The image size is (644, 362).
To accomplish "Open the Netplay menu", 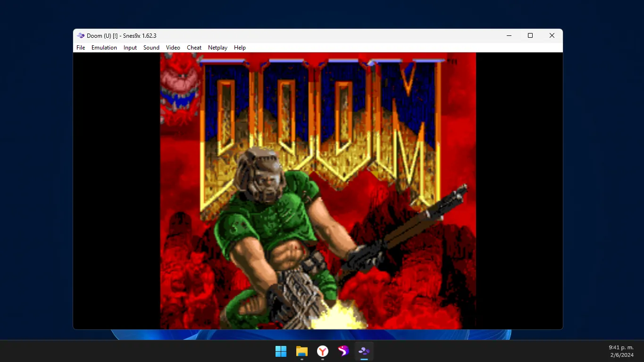I will coord(217,48).
